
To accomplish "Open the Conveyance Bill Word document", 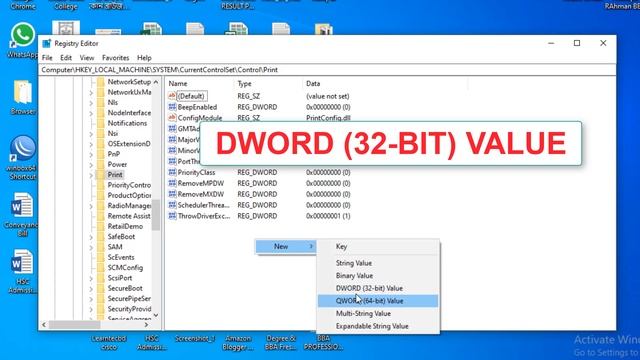I will (22, 205).
